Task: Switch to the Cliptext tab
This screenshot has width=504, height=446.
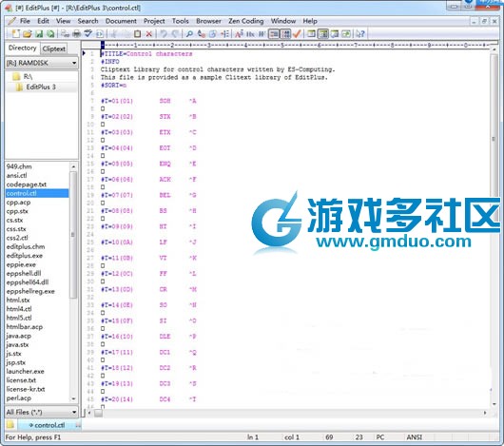Action: [53, 48]
